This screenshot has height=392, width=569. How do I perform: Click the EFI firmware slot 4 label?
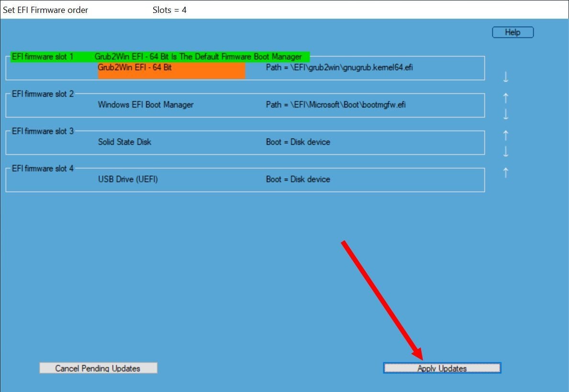click(x=43, y=169)
